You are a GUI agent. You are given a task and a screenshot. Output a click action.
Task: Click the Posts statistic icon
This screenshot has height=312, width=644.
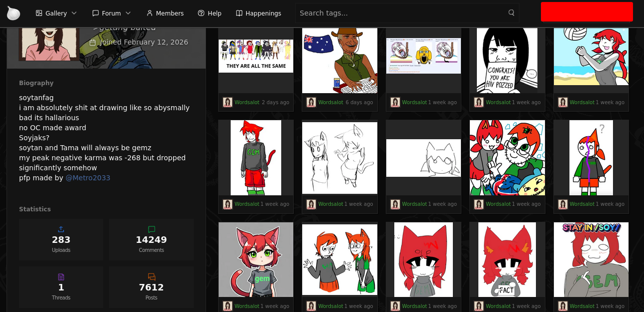[x=152, y=277]
